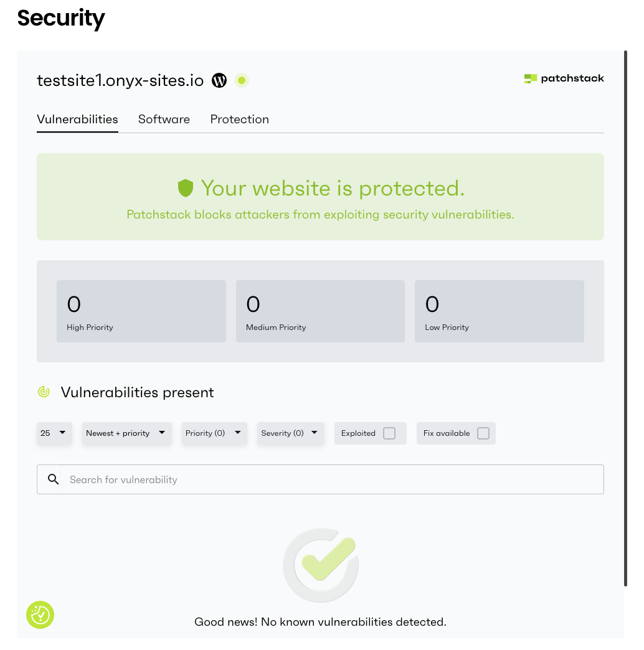Expand the Severity (0) filter dropdown
This screenshot has height=650, width=644.
point(290,433)
